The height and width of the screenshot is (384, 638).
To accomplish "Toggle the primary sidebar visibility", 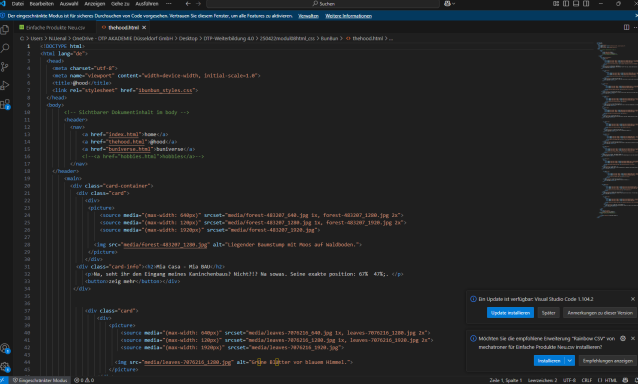I will point(566,4).
